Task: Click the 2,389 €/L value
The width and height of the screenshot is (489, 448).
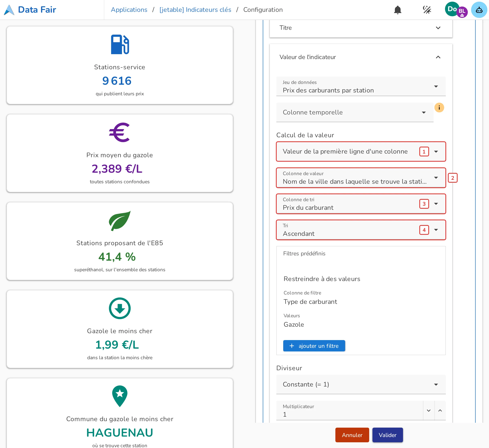Action: point(117,169)
